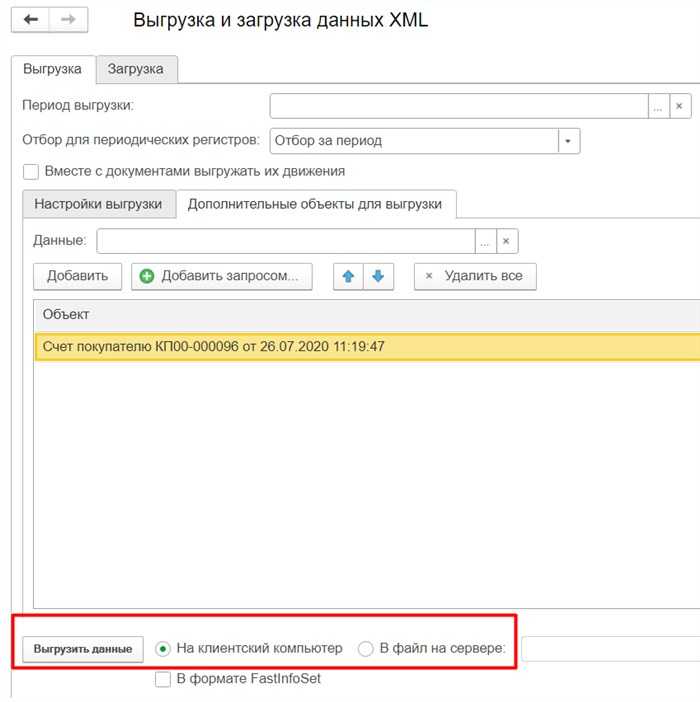Open the Настройки выгрузки tab

pos(98,204)
